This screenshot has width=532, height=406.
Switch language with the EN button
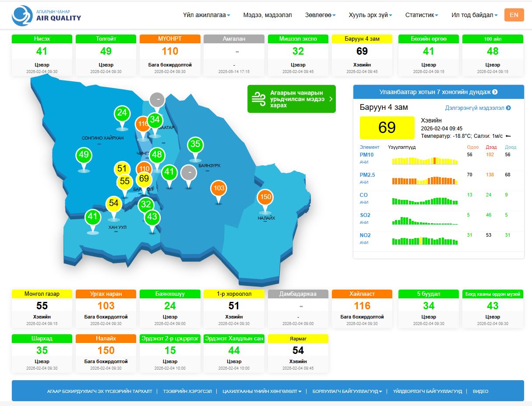514,15
